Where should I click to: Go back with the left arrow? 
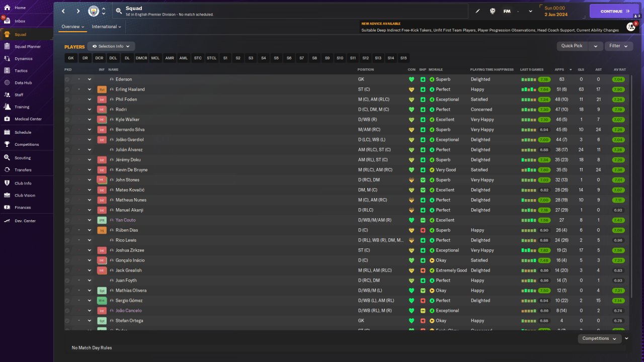point(63,11)
